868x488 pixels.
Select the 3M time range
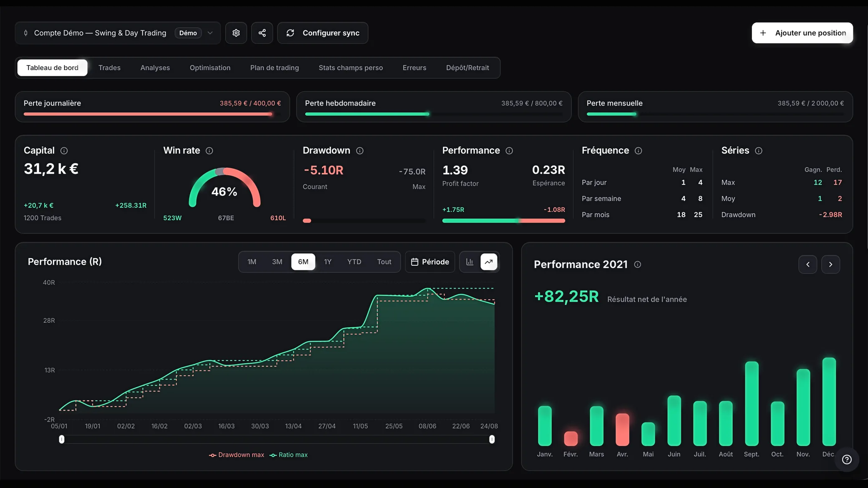click(x=277, y=262)
